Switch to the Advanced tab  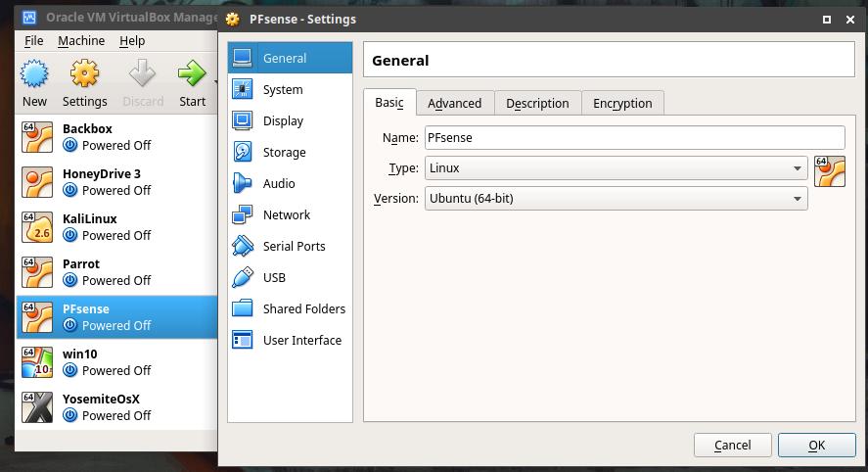click(454, 103)
